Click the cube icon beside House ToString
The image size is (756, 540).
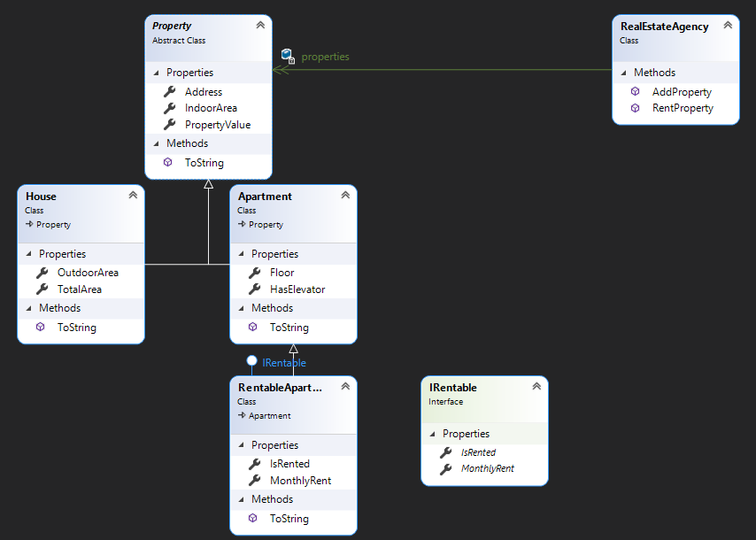[42, 328]
